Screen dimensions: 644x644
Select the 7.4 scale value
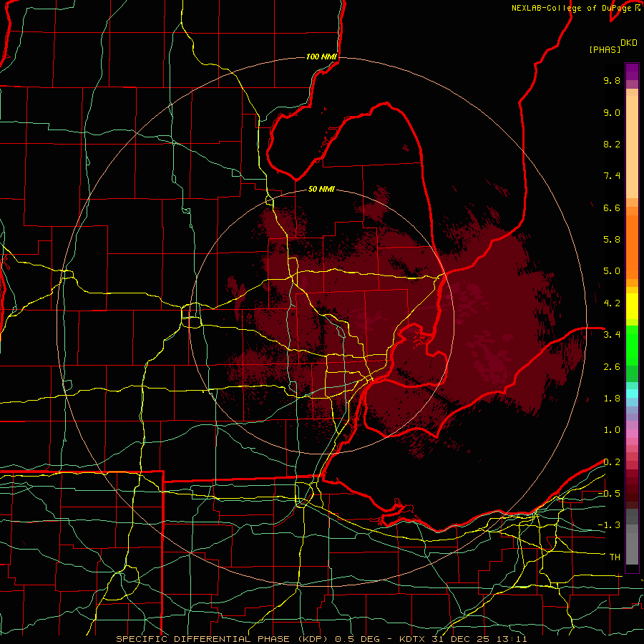612,176
